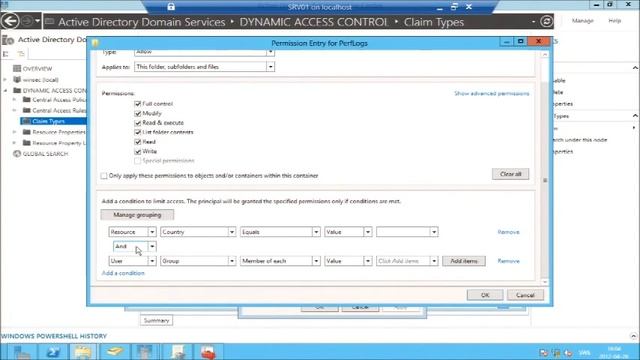Click the Add items button
640x360 pixels.
tap(464, 261)
